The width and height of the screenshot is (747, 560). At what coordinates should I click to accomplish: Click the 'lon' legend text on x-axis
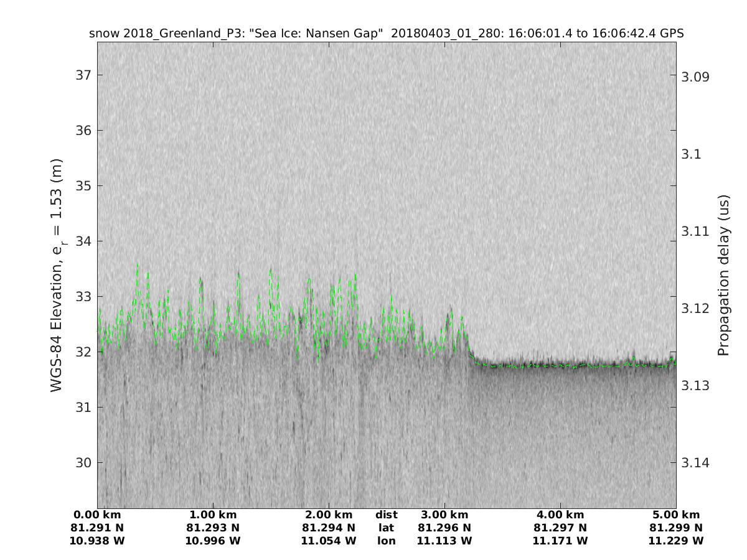tap(387, 541)
